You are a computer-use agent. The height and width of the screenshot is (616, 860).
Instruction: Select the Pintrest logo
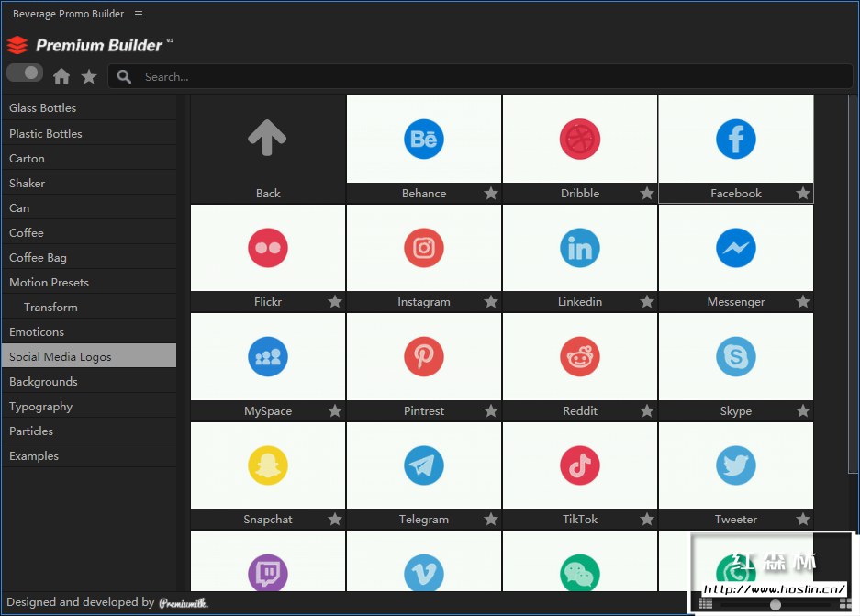(x=423, y=356)
